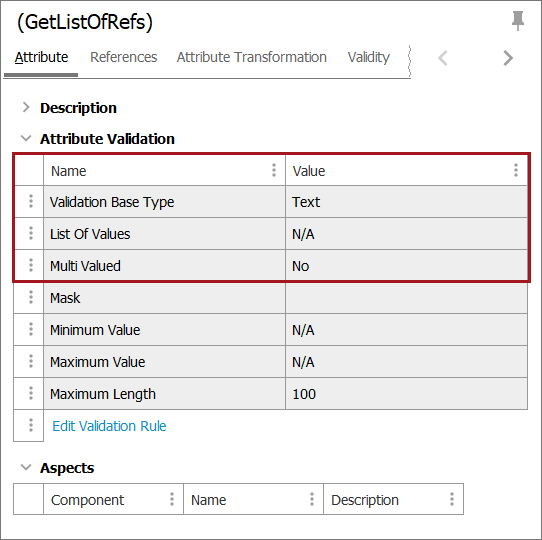Image resolution: width=542 pixels, height=540 pixels.
Task: Collapse the Attribute Validation section
Action: 26,138
